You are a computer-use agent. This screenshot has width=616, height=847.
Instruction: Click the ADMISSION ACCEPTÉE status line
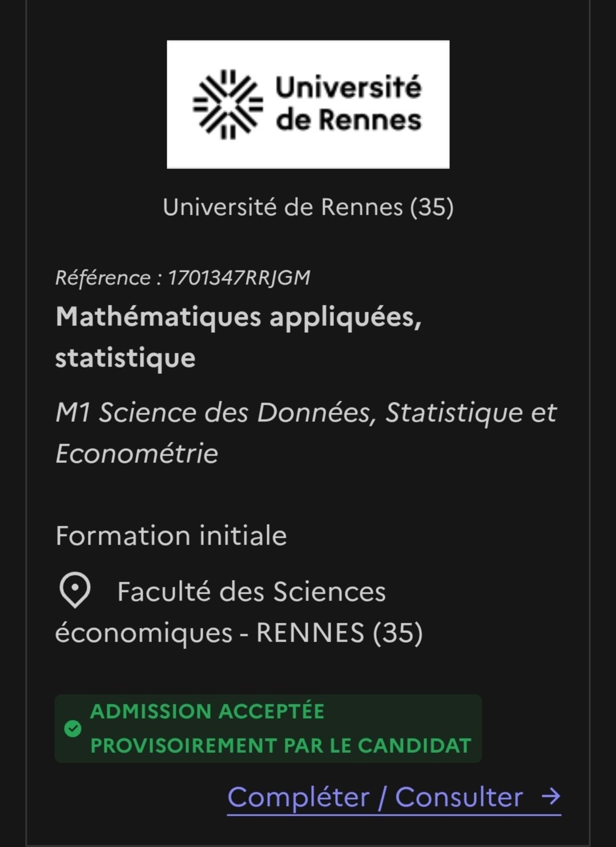(207, 711)
